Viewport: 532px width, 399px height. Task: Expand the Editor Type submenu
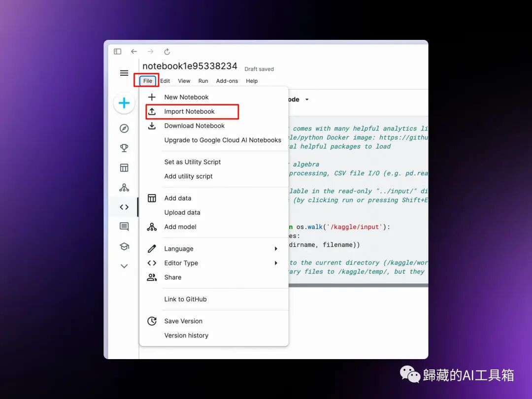(x=214, y=263)
